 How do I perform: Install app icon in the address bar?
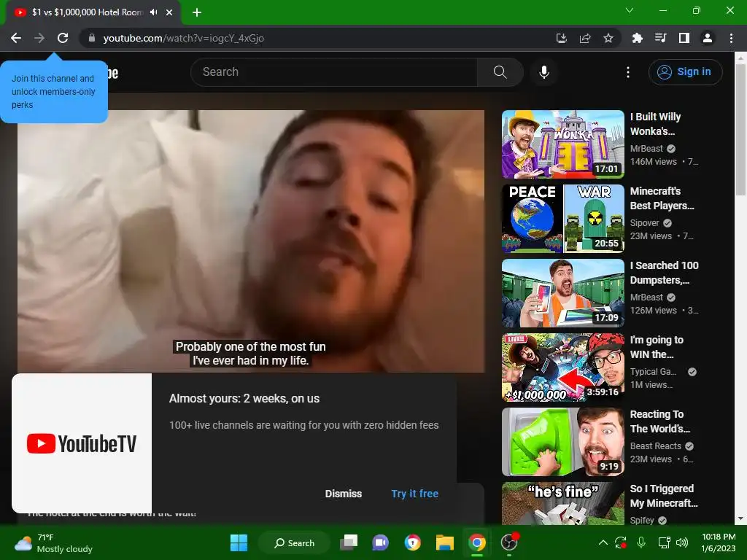[562, 38]
